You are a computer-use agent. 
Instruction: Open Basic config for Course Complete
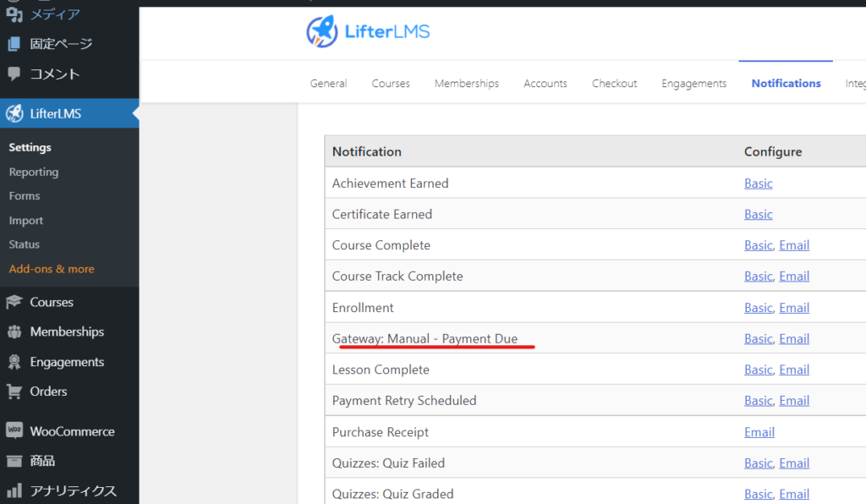(759, 245)
